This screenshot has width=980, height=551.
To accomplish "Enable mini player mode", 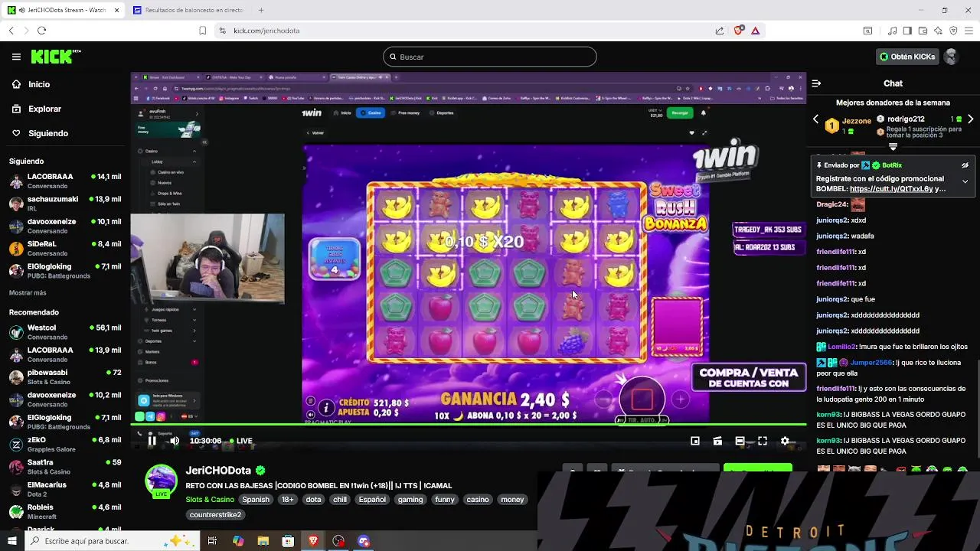I will click(x=695, y=441).
